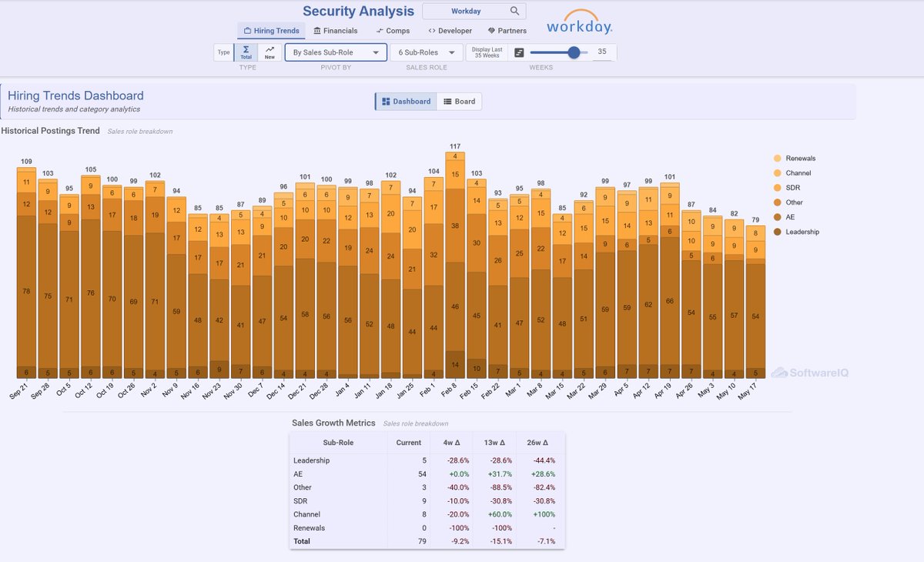Toggle the Renewals legend entry
Viewport: 924px width, 562px height.
tap(795, 159)
